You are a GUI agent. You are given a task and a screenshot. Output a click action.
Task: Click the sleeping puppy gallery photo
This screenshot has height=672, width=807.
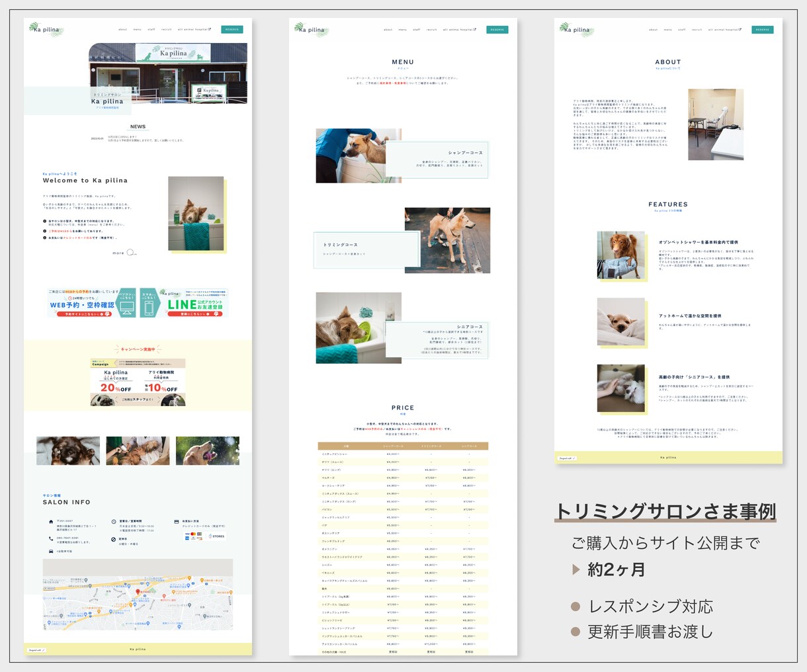(68, 450)
